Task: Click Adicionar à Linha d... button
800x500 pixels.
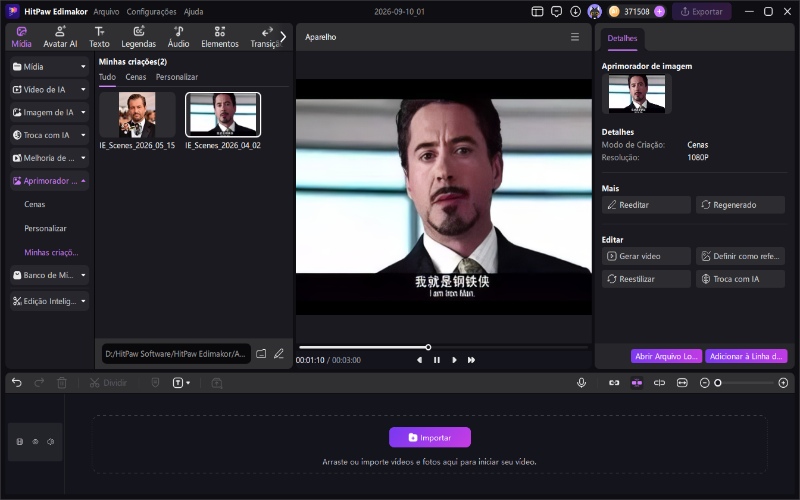Action: pos(746,356)
